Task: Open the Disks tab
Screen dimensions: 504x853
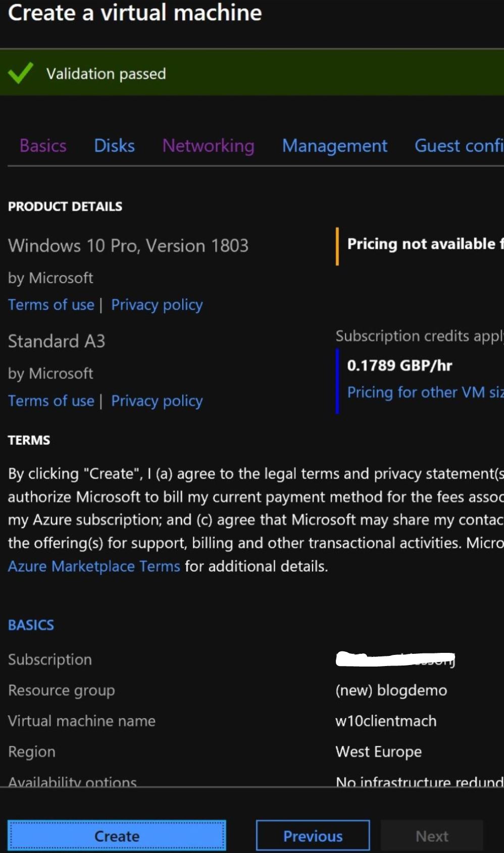Action: point(114,146)
